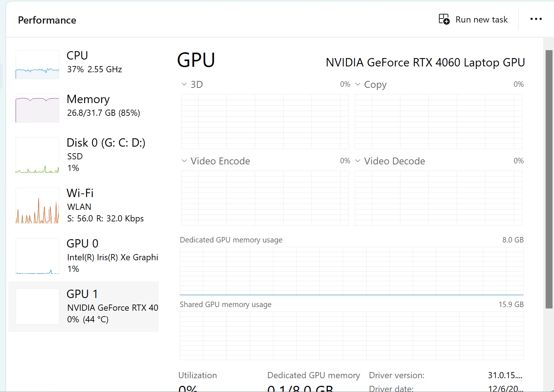Click the GPU 1 graph thumbnail
Image resolution: width=554 pixels, height=392 pixels.
(37, 307)
